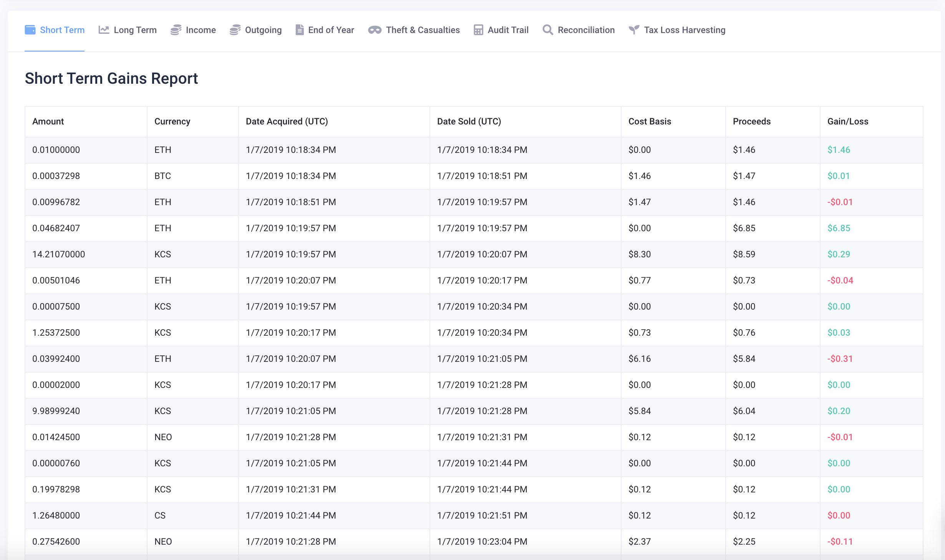Click the Audit Trail calculator icon

tap(478, 30)
